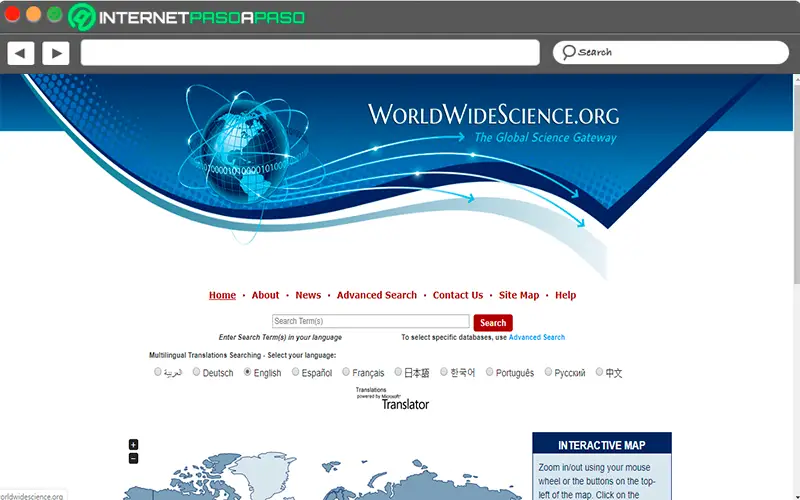The width and height of the screenshot is (800, 500).
Task: Open the Site Map navigation link
Action: (x=519, y=295)
